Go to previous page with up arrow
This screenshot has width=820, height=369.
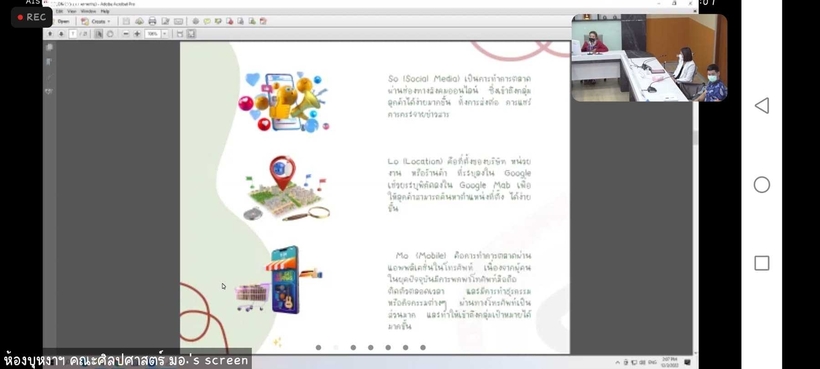coord(50,34)
